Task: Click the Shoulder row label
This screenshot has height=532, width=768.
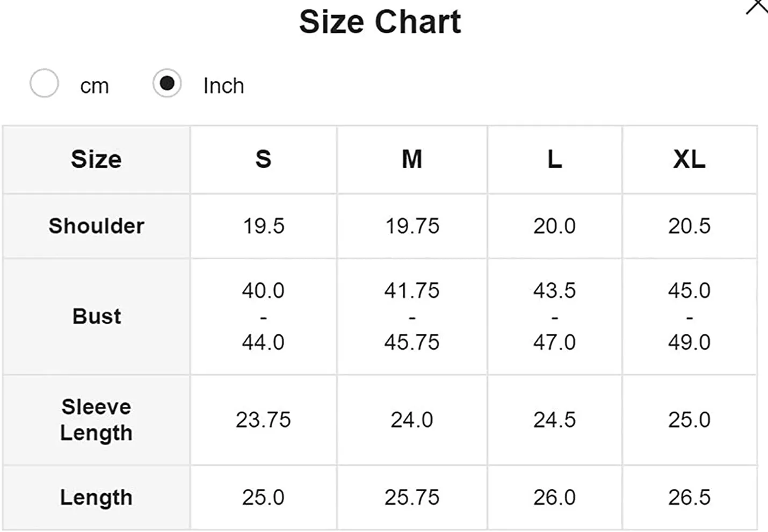Action: (x=97, y=226)
